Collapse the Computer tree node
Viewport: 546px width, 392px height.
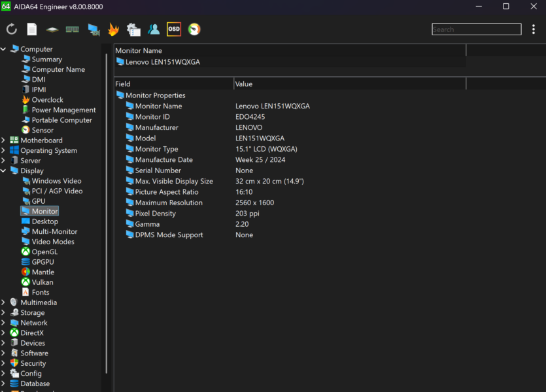click(3, 49)
